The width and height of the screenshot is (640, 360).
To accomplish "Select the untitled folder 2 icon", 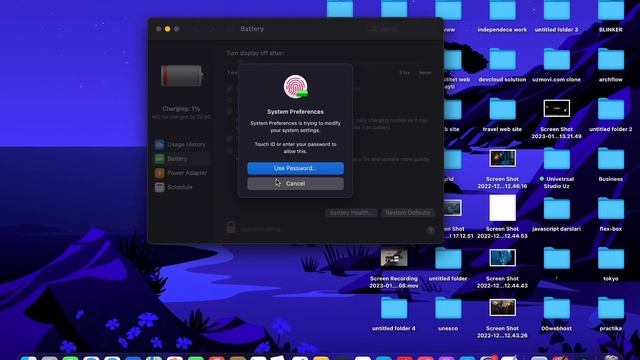I will (611, 109).
